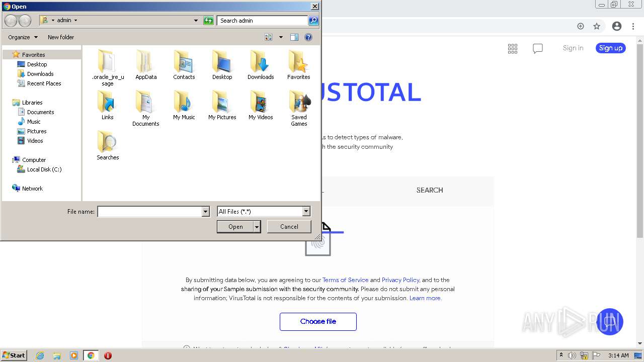Select the Favorites folder in file list

[x=299, y=64]
